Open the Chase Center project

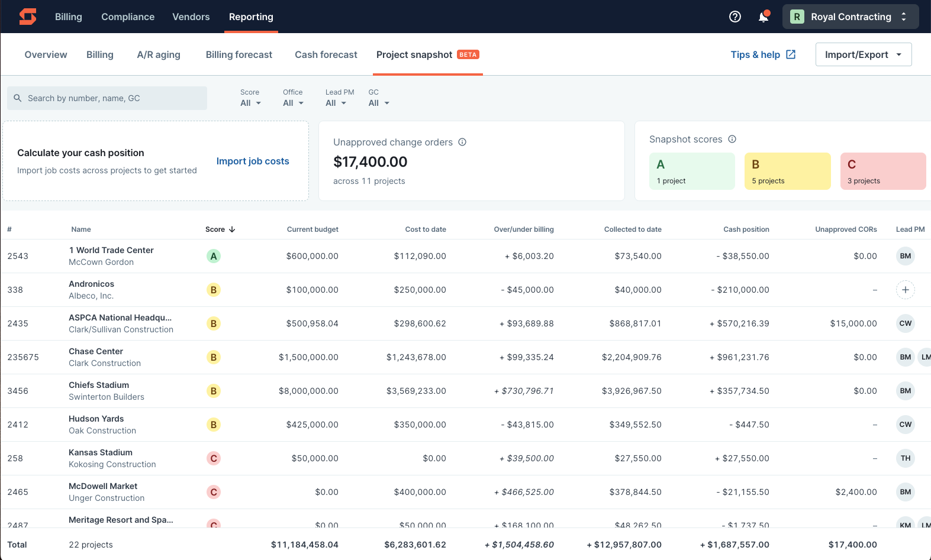coord(96,351)
